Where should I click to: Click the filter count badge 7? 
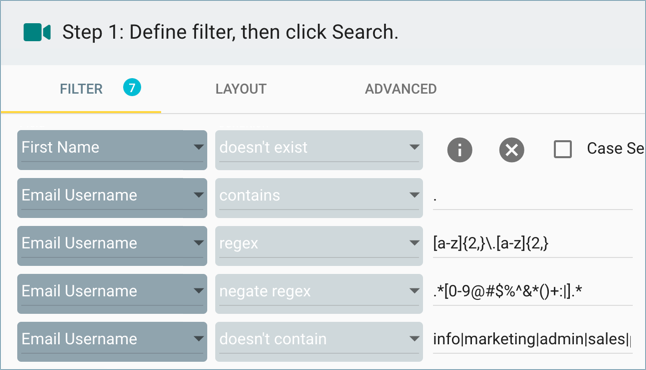[132, 87]
